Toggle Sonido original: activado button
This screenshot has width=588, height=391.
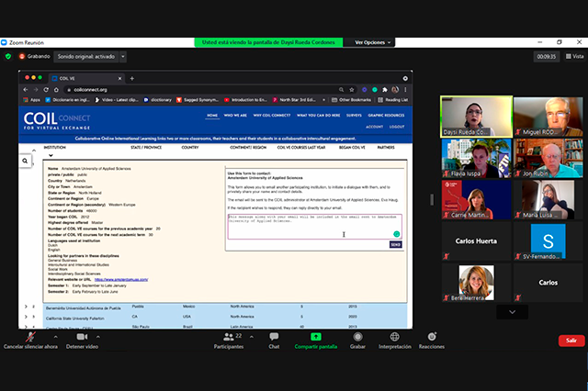click(86, 57)
